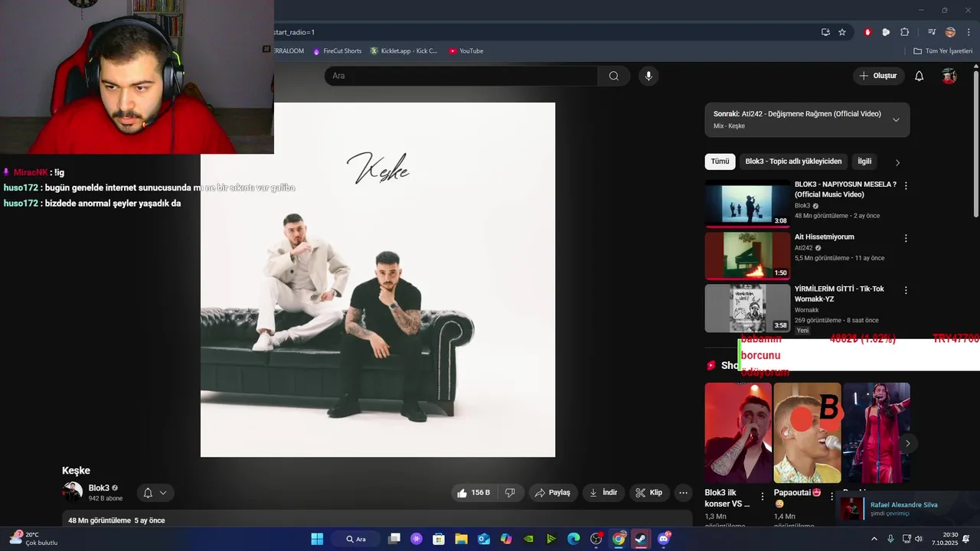Play Ait Hissetmiyorum thumbnail
The height and width of the screenshot is (551, 980).
[747, 256]
